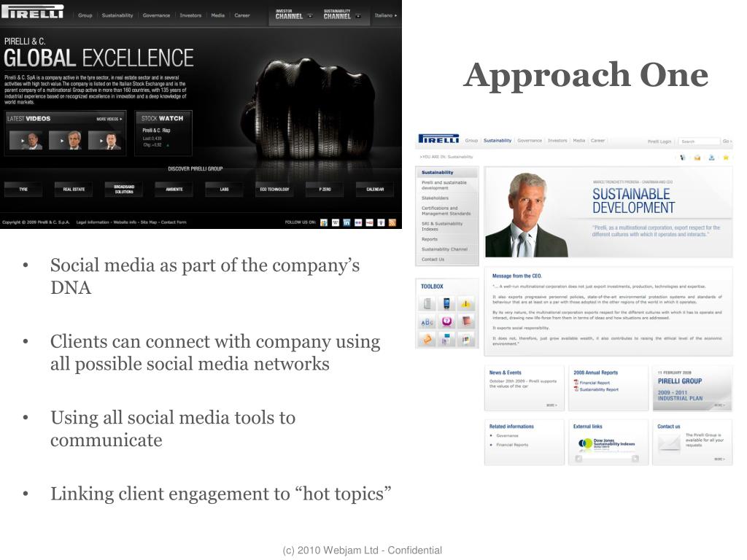This screenshot has width=747, height=560.
Task: Click the yellow star favorite icon
Action: point(726,157)
